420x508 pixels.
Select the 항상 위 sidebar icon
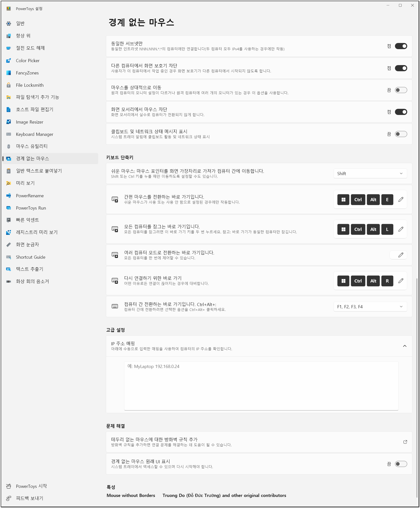(9, 36)
